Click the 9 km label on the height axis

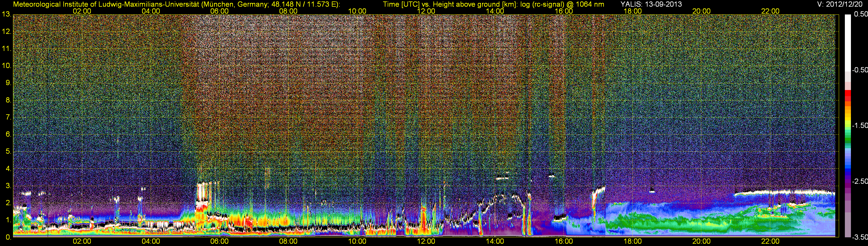[8, 83]
